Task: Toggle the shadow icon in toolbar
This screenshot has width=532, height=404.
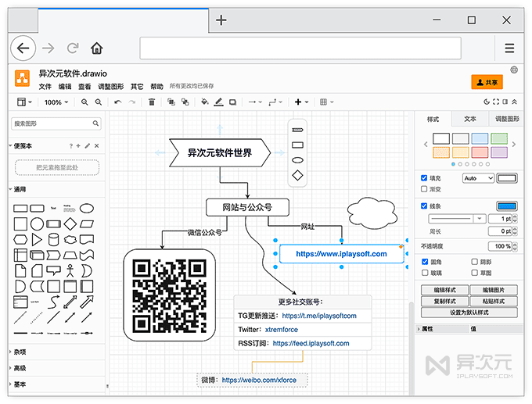Action: (233, 102)
